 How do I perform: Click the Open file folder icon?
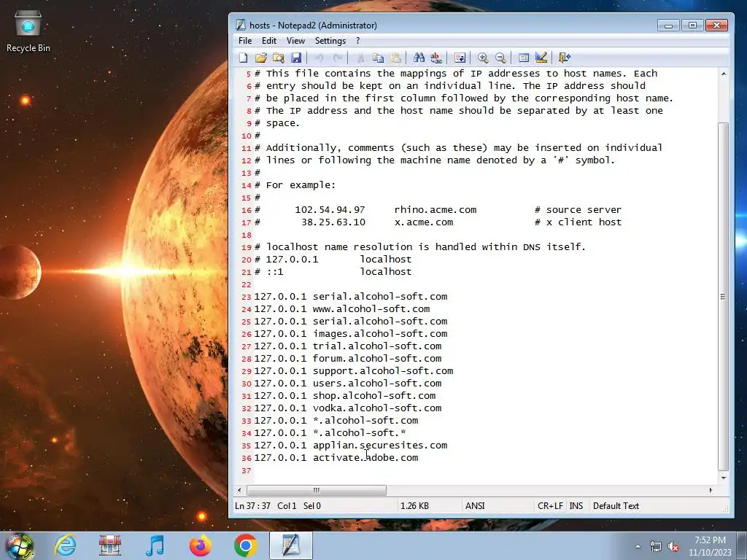(260, 58)
